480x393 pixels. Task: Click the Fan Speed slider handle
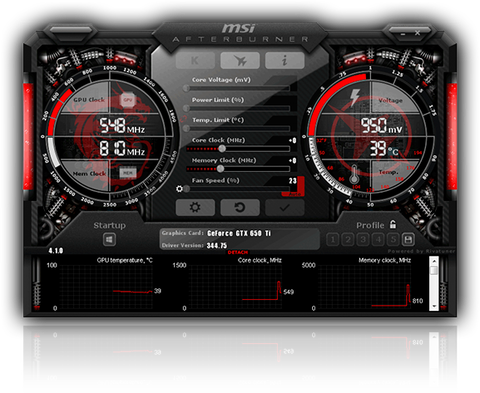point(186,189)
